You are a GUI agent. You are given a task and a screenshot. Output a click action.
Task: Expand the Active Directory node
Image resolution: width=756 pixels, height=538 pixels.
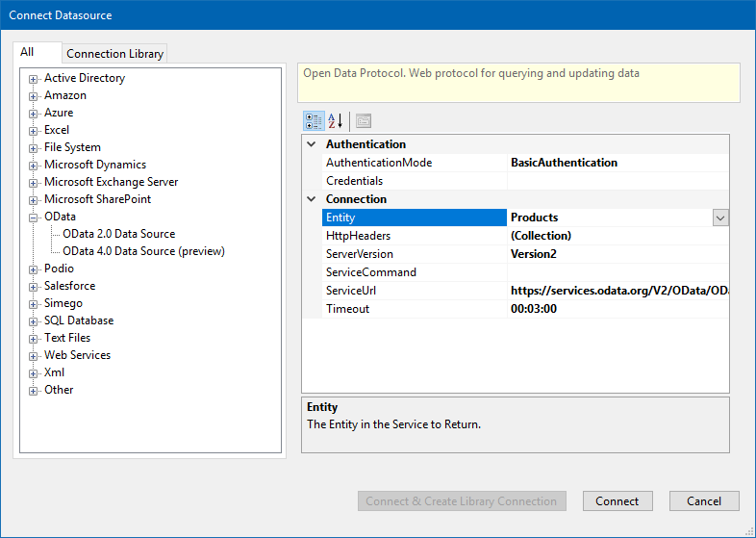(33, 79)
